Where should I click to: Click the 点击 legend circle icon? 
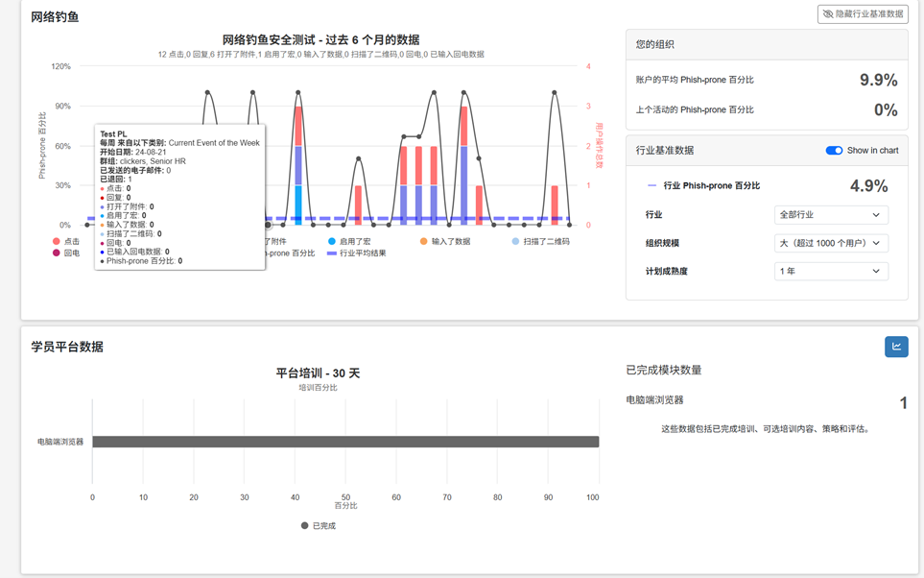pos(57,242)
